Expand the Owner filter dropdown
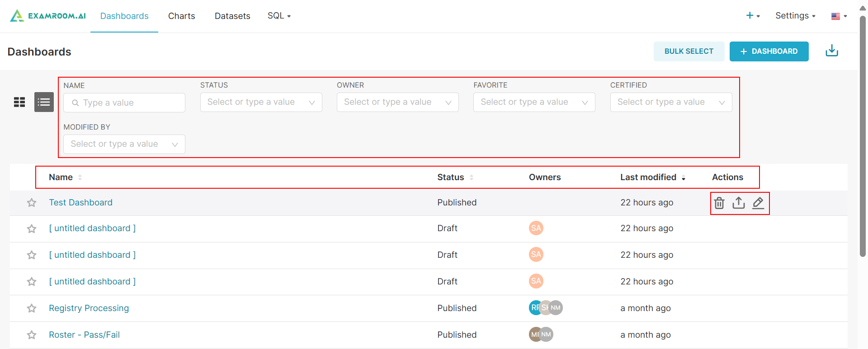 pyautogui.click(x=397, y=102)
